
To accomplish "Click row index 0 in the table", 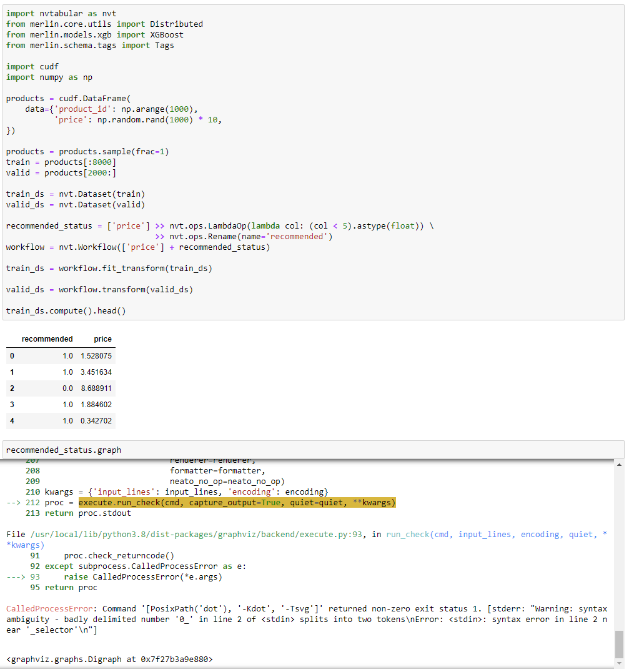I will [x=12, y=356].
